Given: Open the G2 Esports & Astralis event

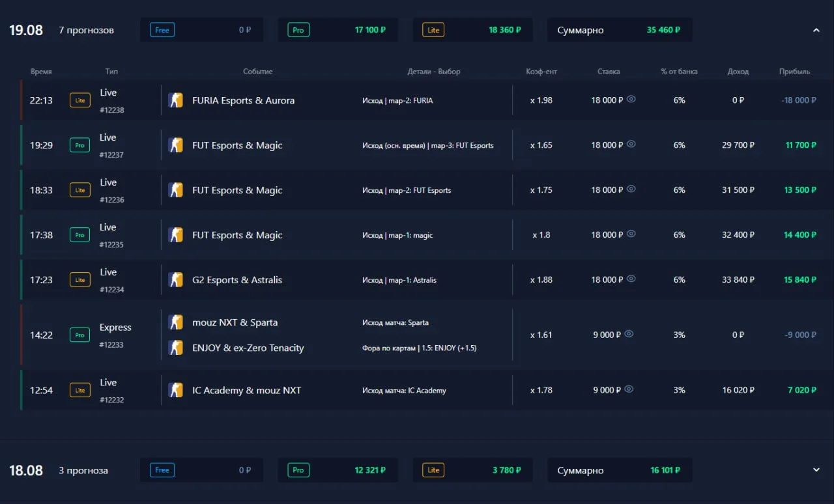Looking at the screenshot, I should [237, 280].
